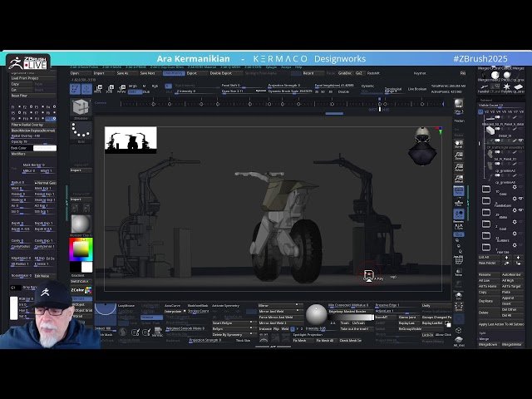Click the Fix Mesh button
The image size is (532, 399).
click(x=303, y=340)
